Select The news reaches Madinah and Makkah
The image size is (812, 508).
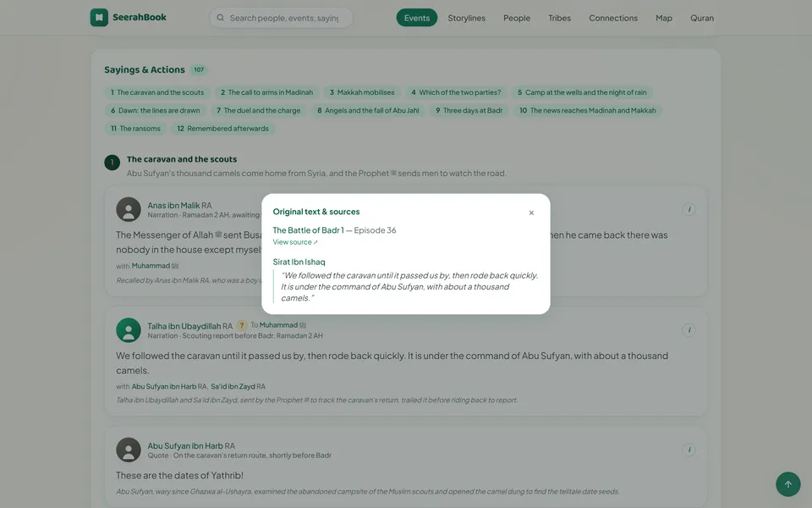[588, 110]
